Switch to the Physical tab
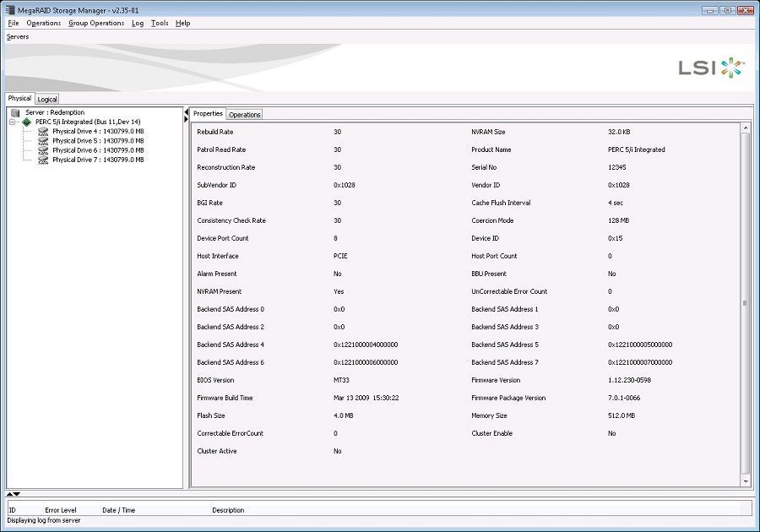The width and height of the screenshot is (760, 532). tap(19, 98)
